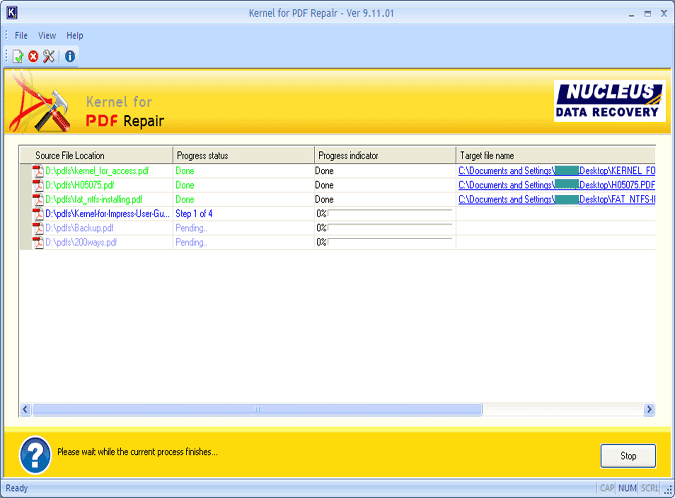Select D:\pdfs\kernel_for_access.pdf row text

[97, 171]
